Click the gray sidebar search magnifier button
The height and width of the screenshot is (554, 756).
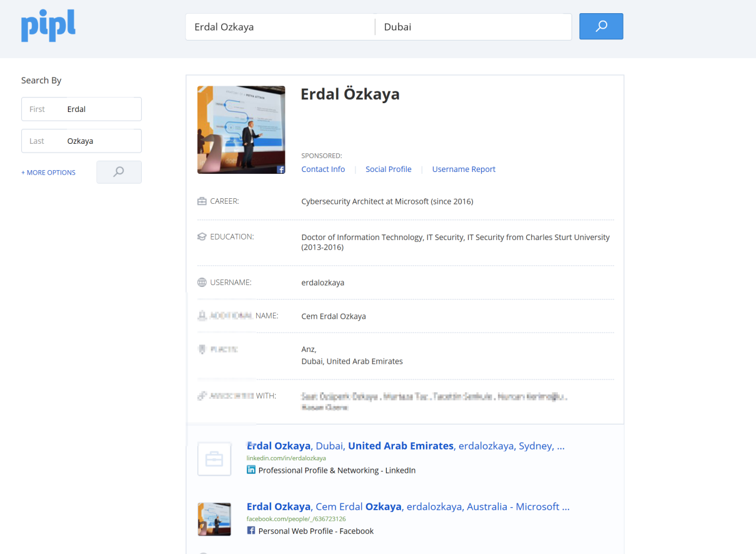[x=119, y=172]
